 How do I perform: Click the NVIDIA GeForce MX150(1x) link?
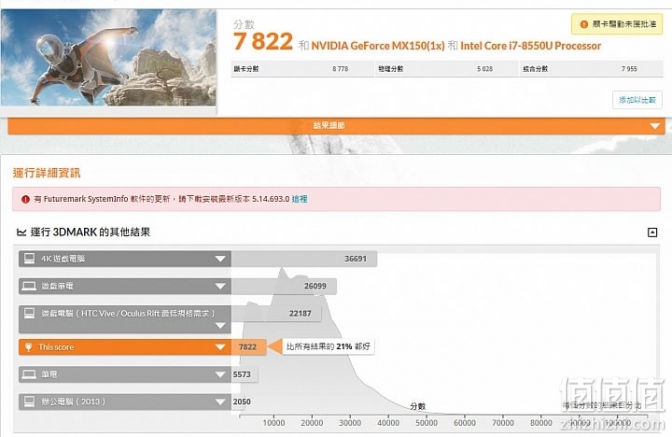(378, 46)
